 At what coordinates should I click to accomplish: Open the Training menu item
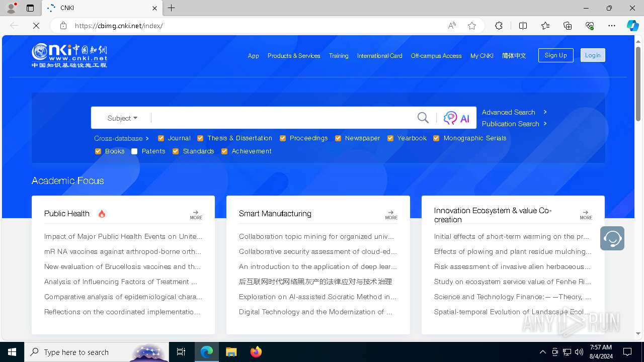pos(339,56)
